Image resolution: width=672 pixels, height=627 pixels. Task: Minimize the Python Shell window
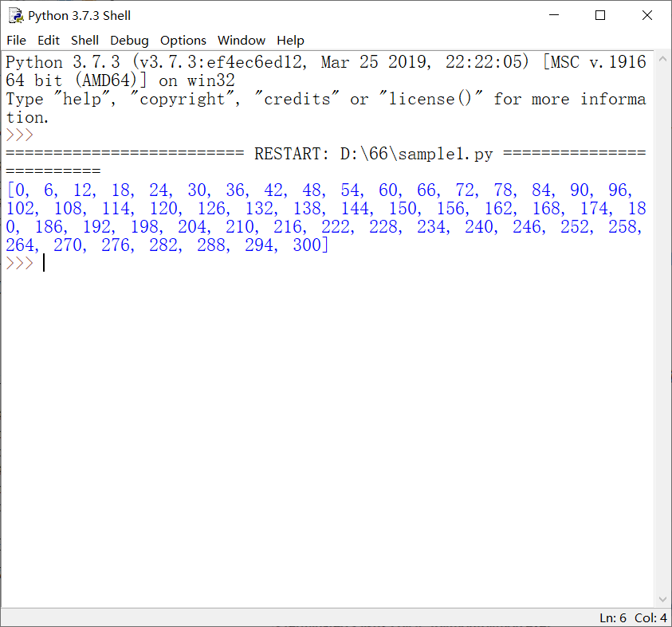pyautogui.click(x=554, y=15)
